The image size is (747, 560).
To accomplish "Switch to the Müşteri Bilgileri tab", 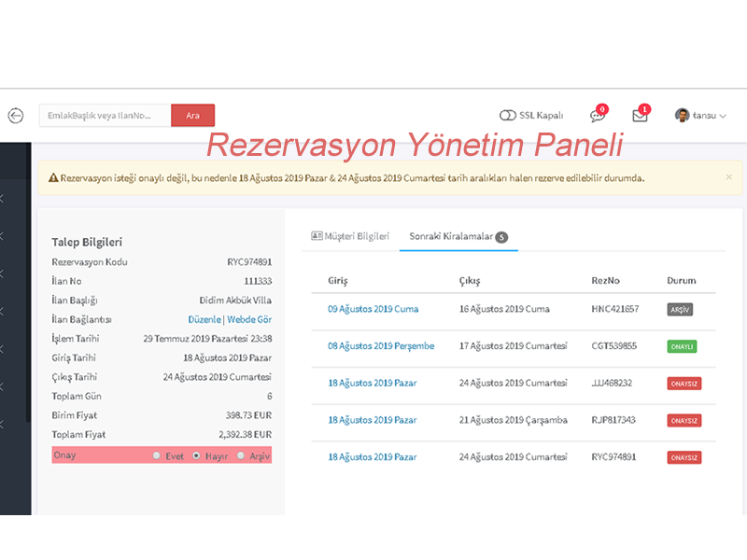I will click(x=350, y=236).
